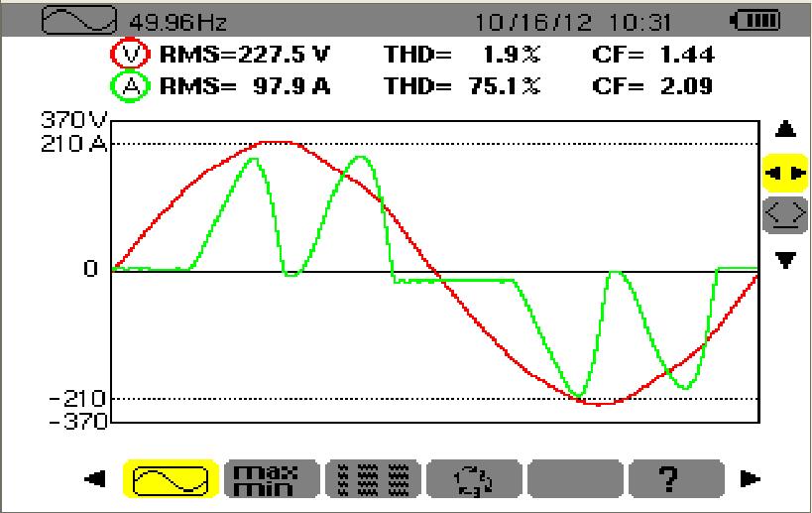
Task: Switch to the simultaneous values table view
Action: (373, 479)
